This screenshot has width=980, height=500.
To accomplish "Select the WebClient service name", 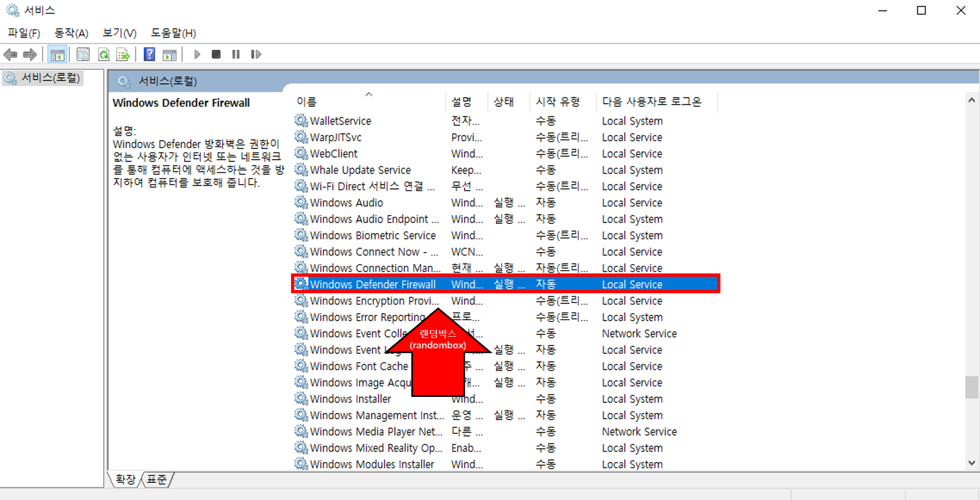I will pyautogui.click(x=333, y=154).
